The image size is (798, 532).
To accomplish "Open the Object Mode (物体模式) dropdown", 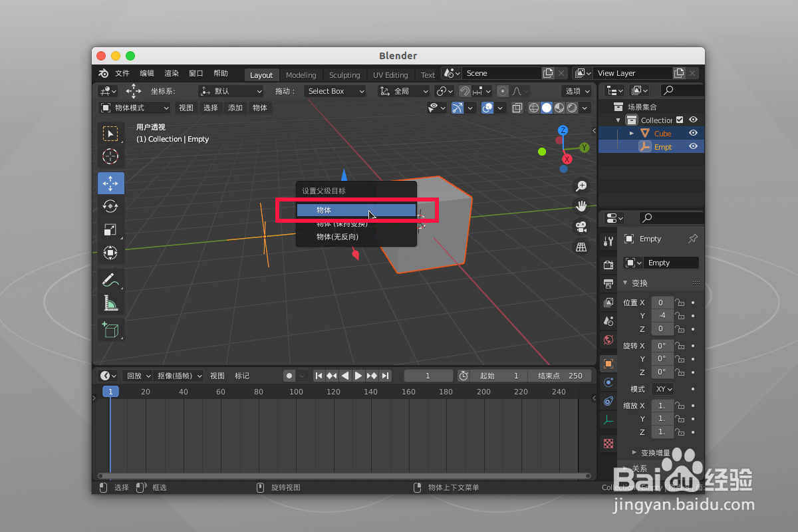I will [x=134, y=108].
